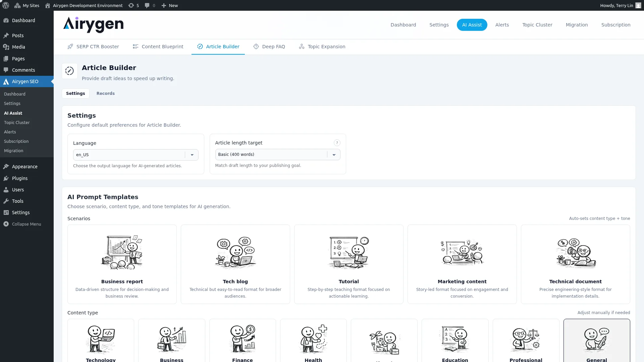Screen dimensions: 644x362
Task: Select the Marketing content scenario card
Action: pyautogui.click(x=462, y=264)
